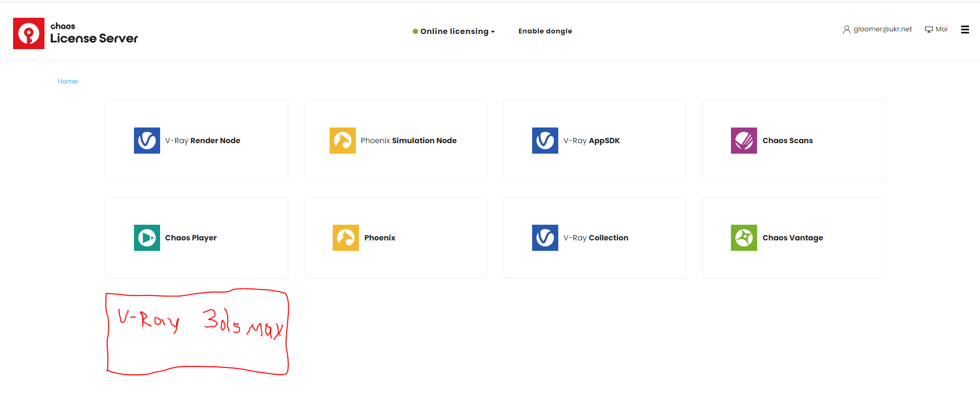The width and height of the screenshot is (980, 416).
Task: Click the License Server title text
Action: [x=94, y=39]
